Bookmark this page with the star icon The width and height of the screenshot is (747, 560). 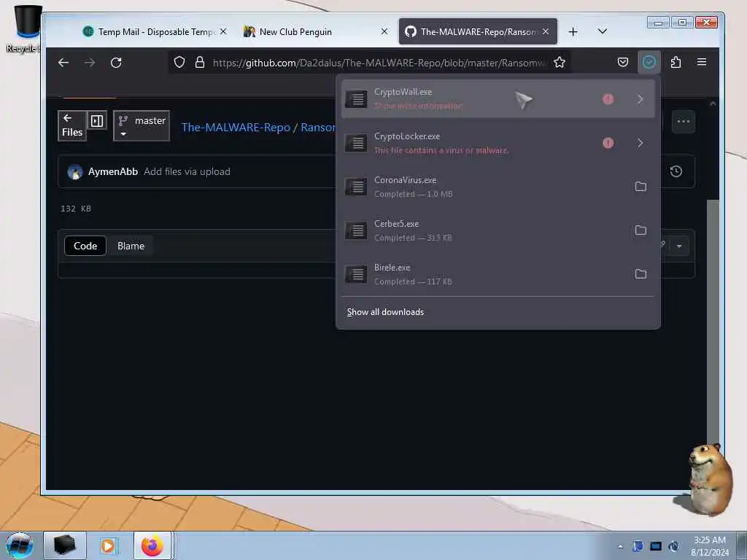click(560, 63)
